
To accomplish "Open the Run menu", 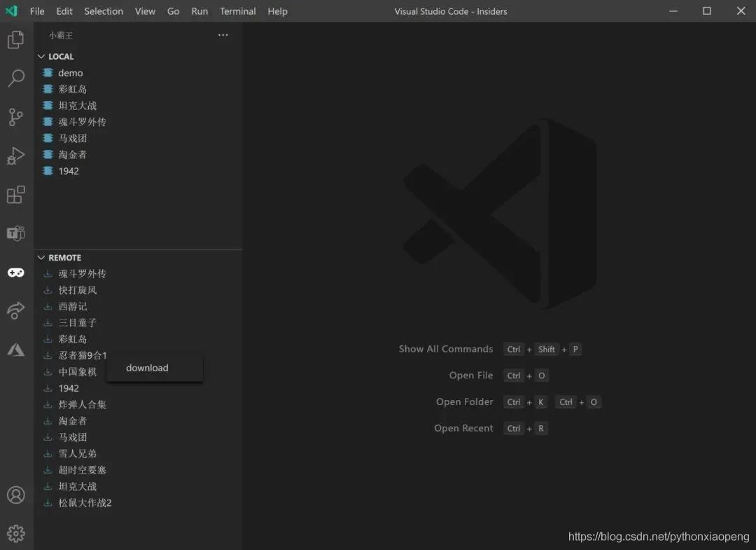I will (199, 11).
